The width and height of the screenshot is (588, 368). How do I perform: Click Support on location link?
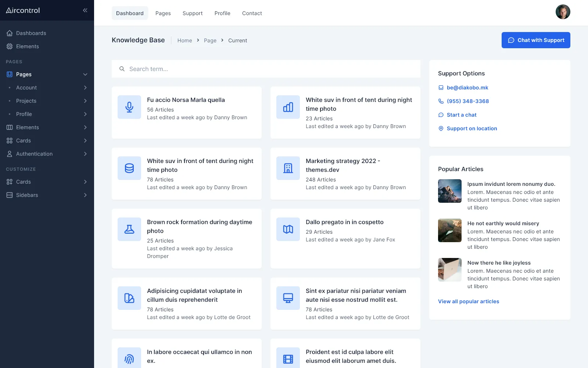[x=472, y=128]
